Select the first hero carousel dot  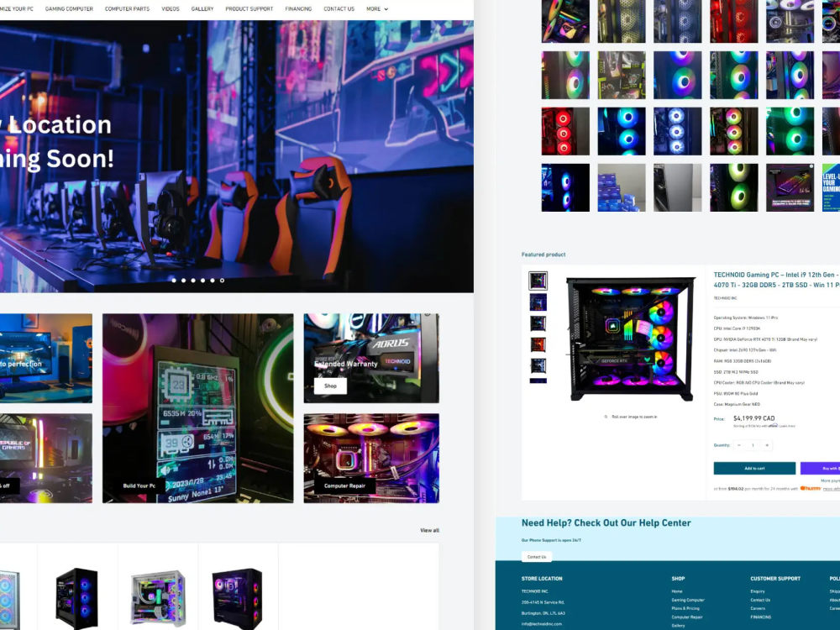tap(174, 281)
